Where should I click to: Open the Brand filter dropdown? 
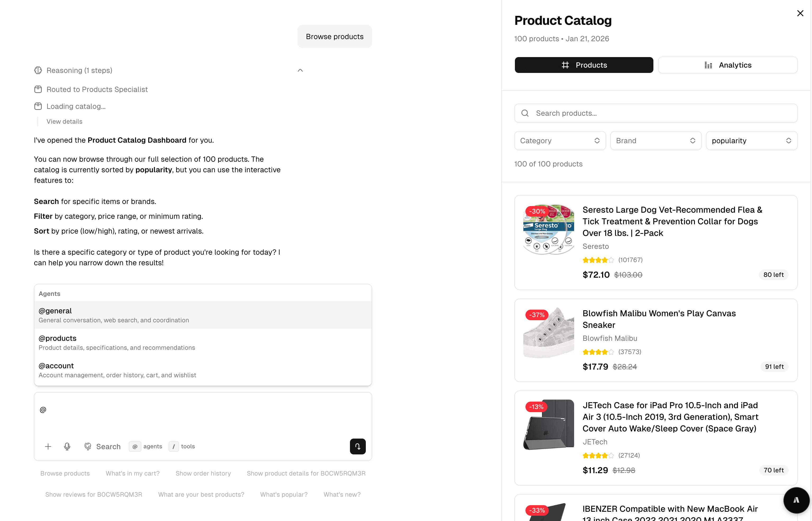coord(655,140)
